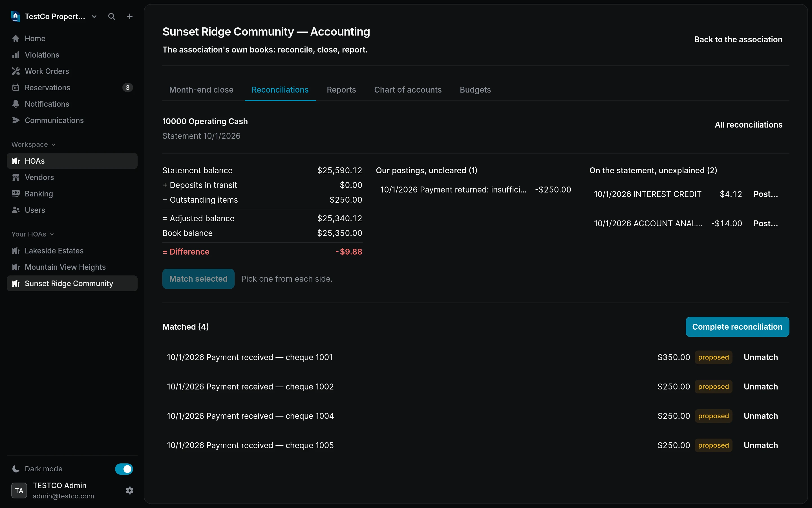
Task: Unmatch the cheque 1004 payment
Action: tap(761, 416)
